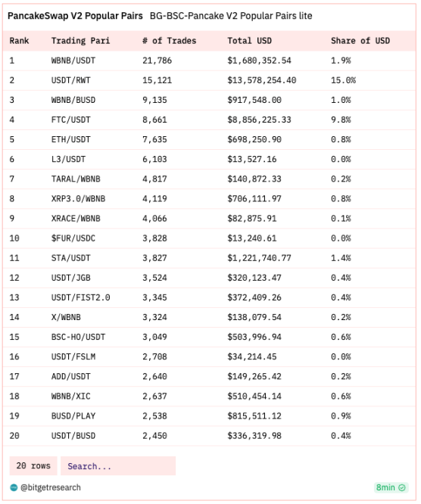This screenshot has width=421, height=504.
Task: Open the @bitgetresearch author link
Action: [x=51, y=487]
